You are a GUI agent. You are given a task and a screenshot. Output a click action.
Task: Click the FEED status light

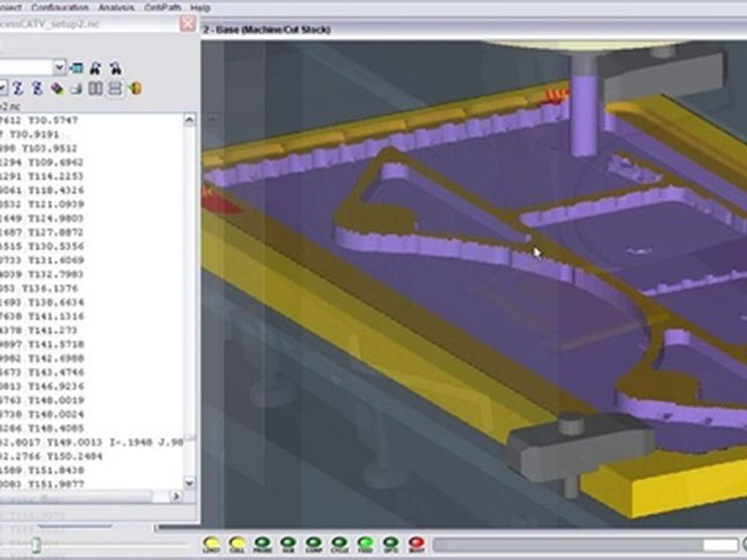[x=365, y=544]
